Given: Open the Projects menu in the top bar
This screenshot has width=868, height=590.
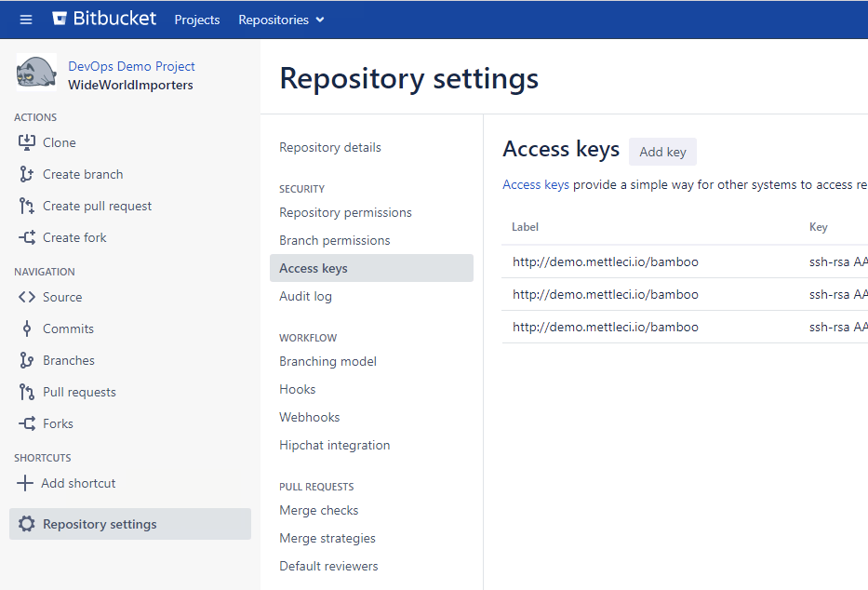Looking at the screenshot, I should pos(197,20).
